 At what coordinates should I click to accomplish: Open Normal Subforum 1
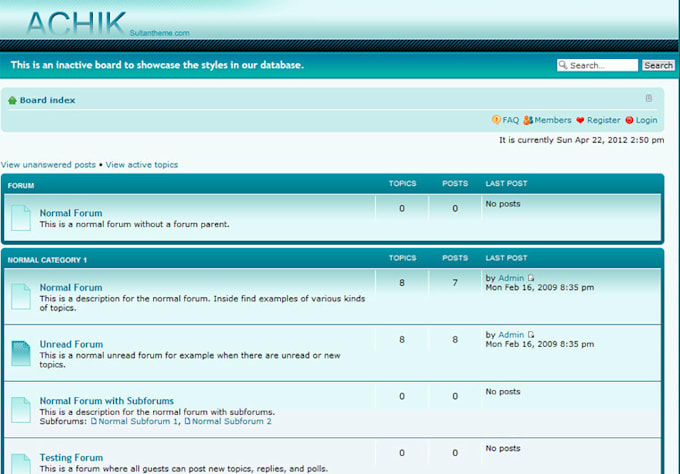tap(138, 421)
